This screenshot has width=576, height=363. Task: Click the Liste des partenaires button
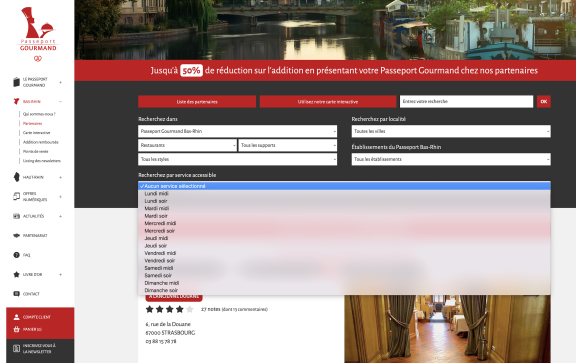tap(197, 101)
